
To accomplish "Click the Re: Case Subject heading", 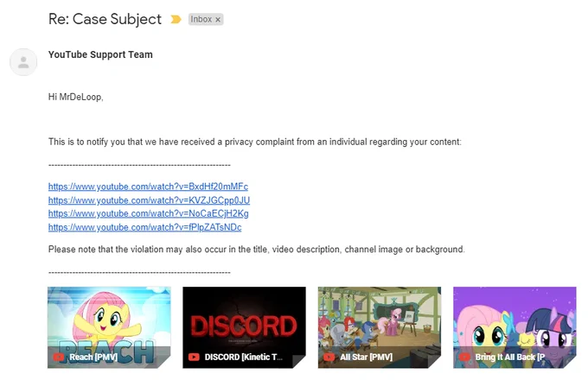I will [x=105, y=19].
